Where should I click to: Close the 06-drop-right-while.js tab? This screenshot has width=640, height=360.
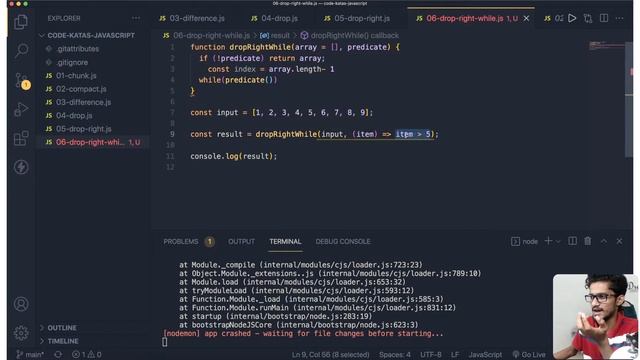[x=527, y=18]
